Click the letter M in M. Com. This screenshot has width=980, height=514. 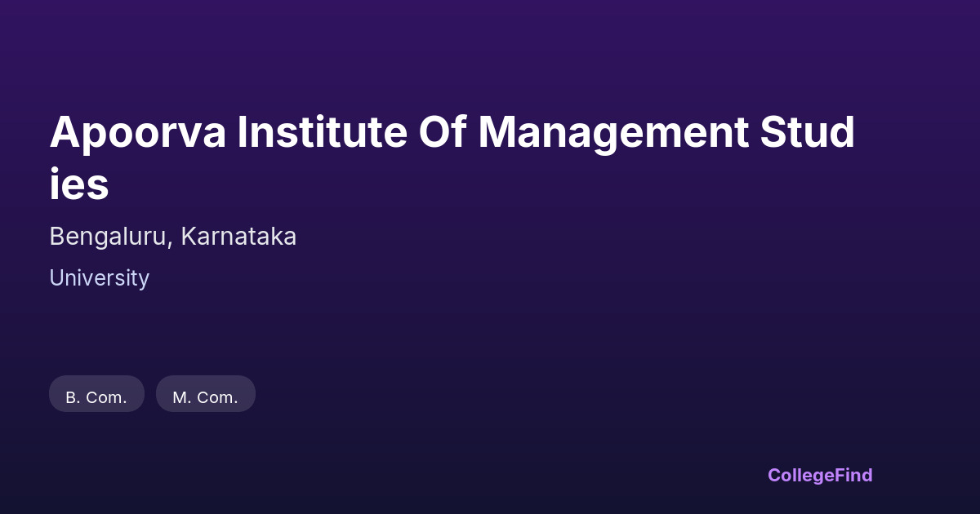[x=180, y=397]
